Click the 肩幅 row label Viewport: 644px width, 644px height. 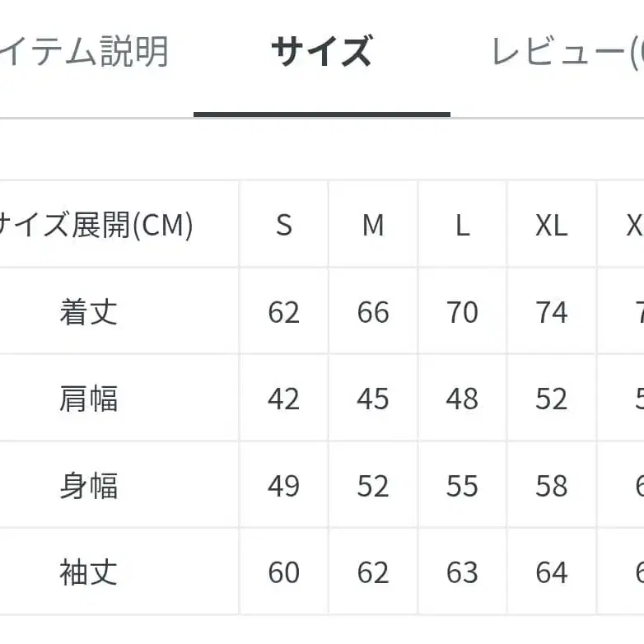click(x=89, y=399)
